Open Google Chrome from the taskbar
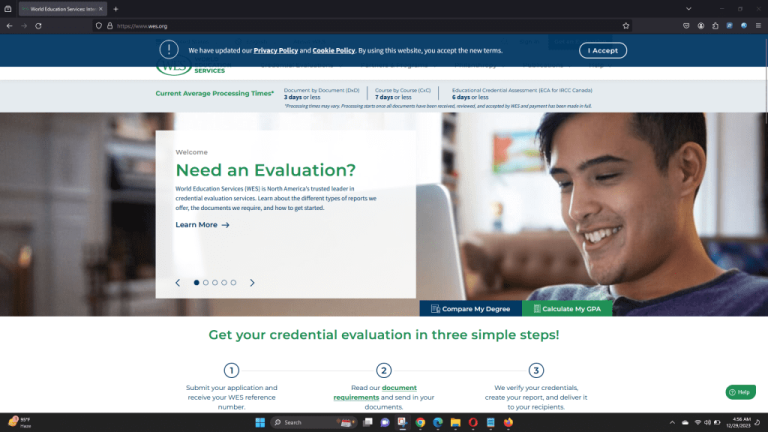Viewport: 768px width, 432px height. tap(420, 422)
